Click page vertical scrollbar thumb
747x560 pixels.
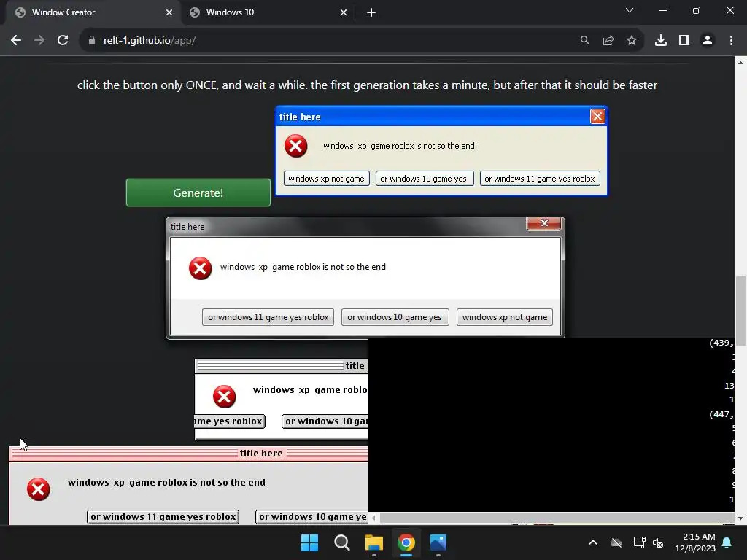(x=741, y=311)
